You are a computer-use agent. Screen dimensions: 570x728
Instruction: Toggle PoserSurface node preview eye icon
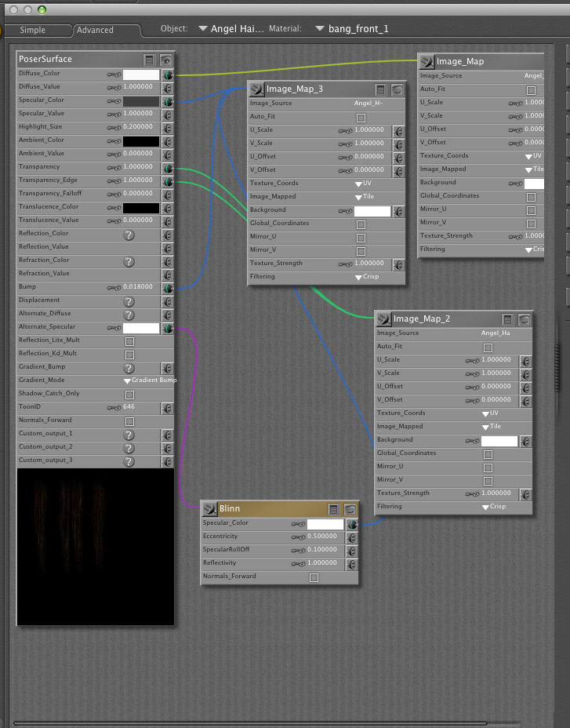[x=165, y=60]
